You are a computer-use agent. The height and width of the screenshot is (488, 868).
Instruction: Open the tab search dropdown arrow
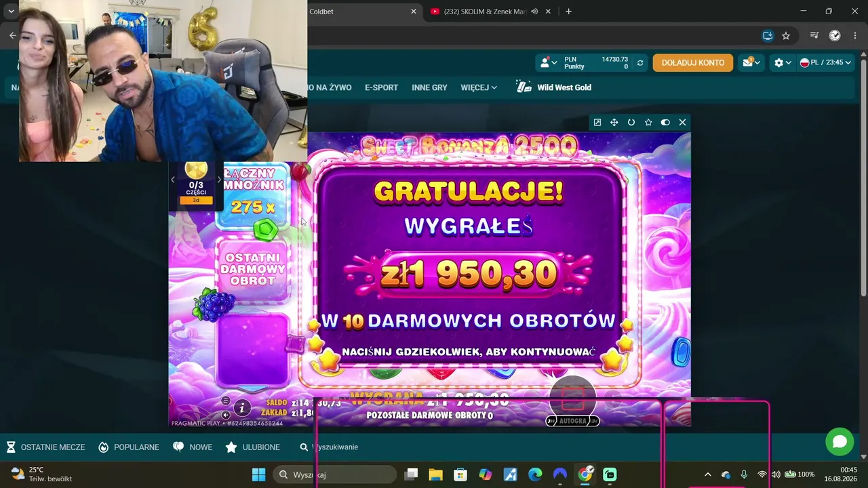11,12
